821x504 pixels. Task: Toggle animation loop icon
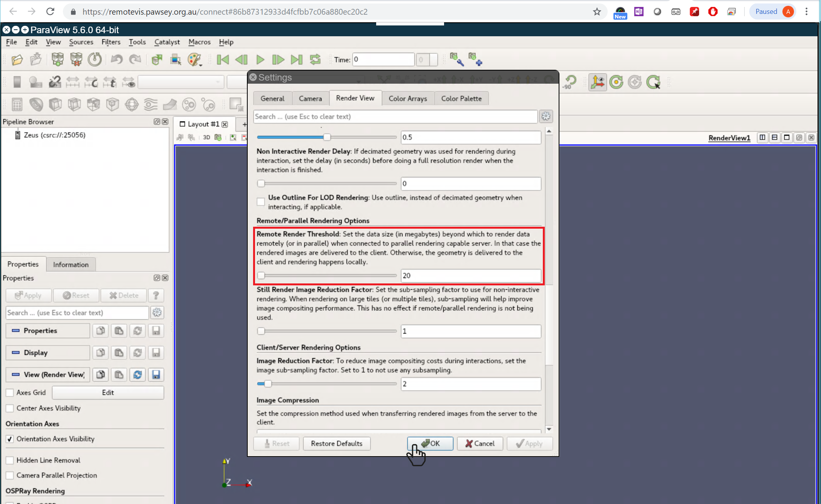point(315,60)
